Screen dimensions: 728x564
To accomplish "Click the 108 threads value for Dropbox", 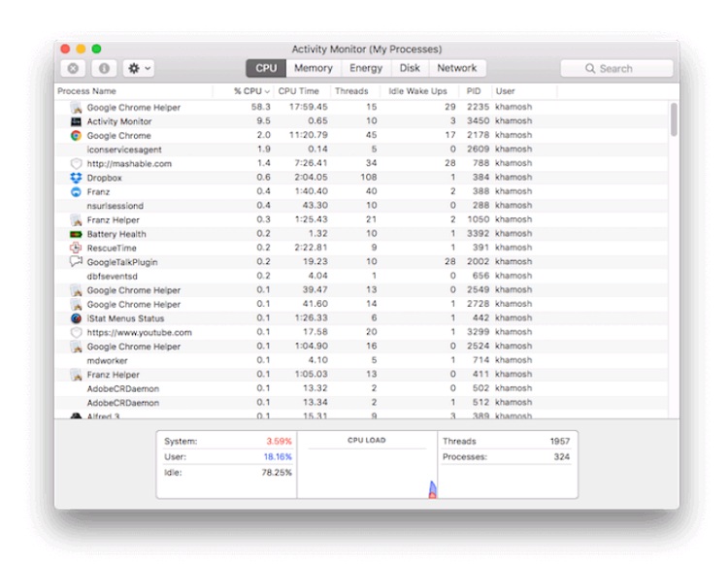I will [x=369, y=178].
